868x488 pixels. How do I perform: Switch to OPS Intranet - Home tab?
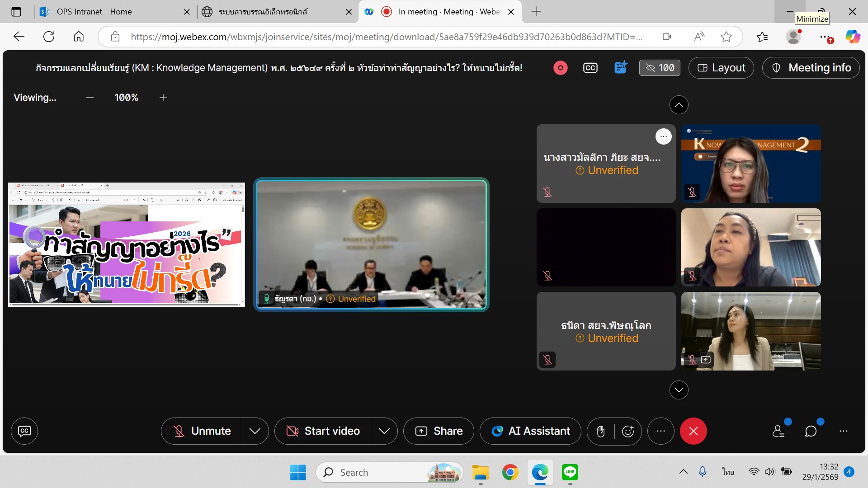point(94,12)
